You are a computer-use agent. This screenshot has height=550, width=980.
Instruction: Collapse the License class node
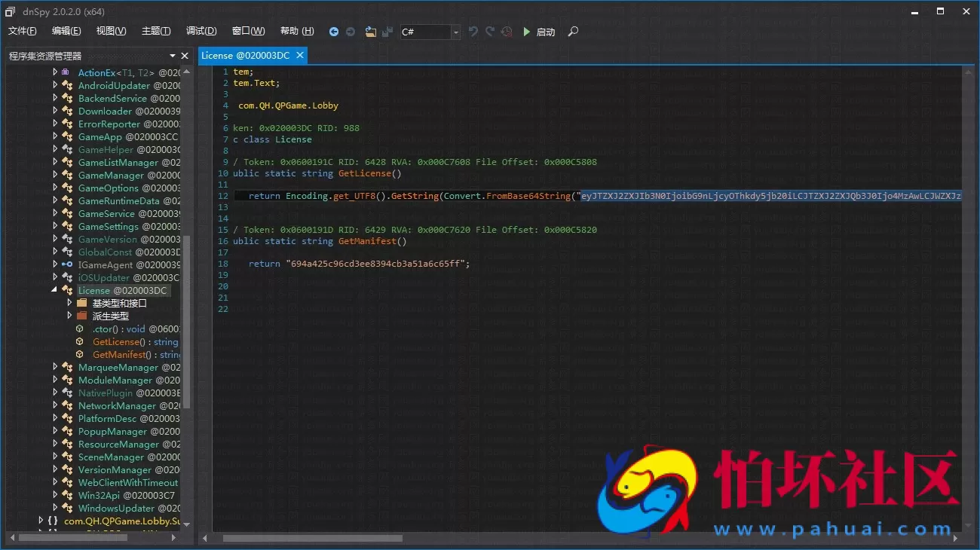coord(54,290)
